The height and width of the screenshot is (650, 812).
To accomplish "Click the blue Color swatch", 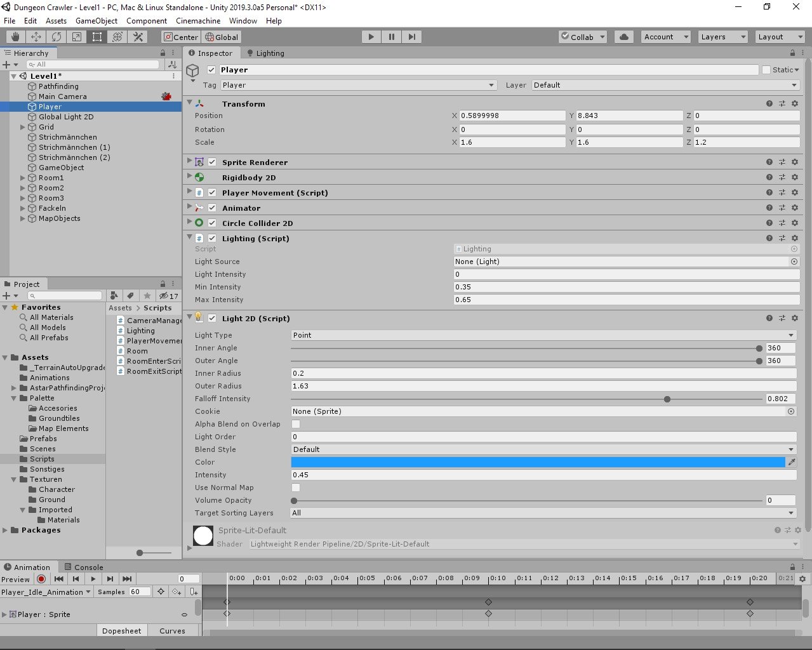I will click(538, 462).
